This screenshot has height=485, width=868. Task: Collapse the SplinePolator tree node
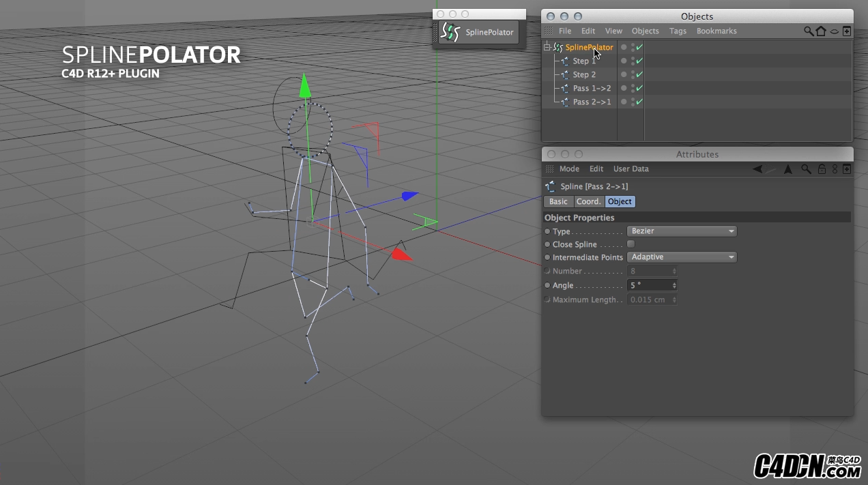click(x=547, y=47)
